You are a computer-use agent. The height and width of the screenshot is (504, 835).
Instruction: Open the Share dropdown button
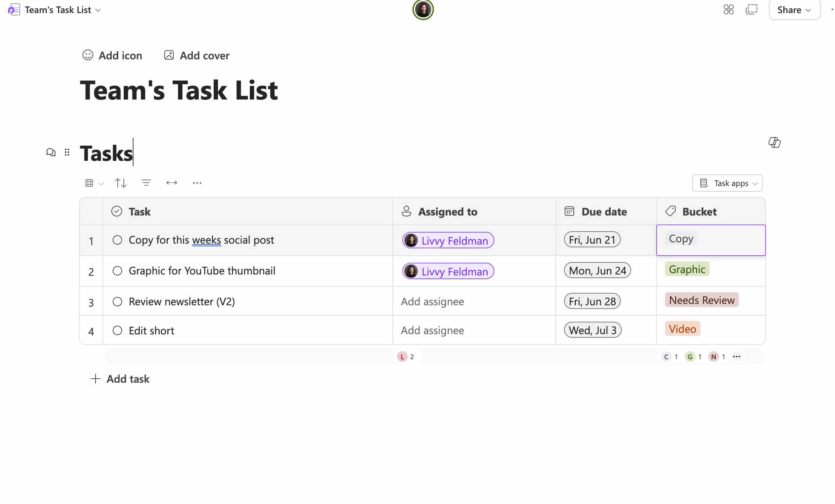[794, 10]
